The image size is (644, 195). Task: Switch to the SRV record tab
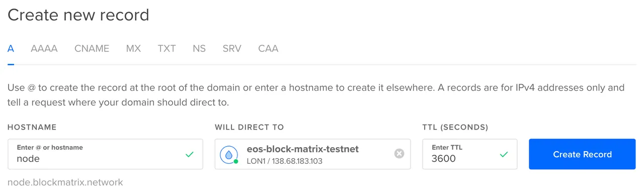click(232, 49)
